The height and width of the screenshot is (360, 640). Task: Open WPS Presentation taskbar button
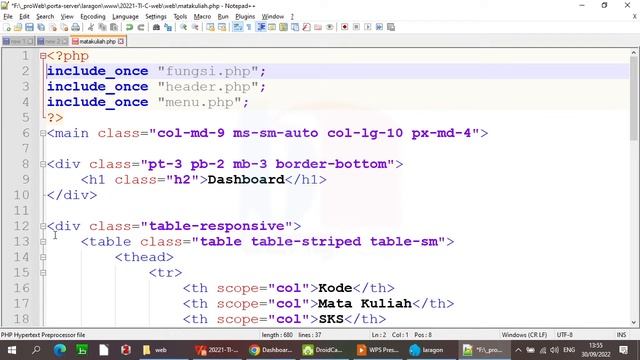click(378, 350)
